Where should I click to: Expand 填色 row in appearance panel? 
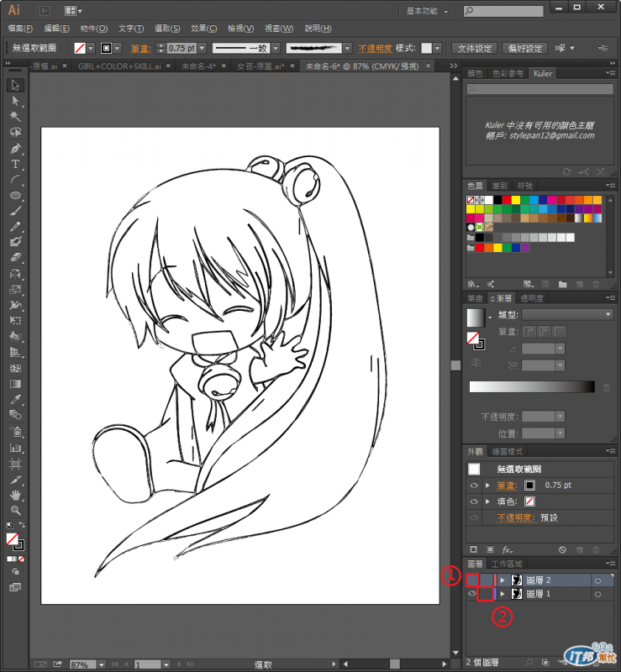tap(487, 501)
